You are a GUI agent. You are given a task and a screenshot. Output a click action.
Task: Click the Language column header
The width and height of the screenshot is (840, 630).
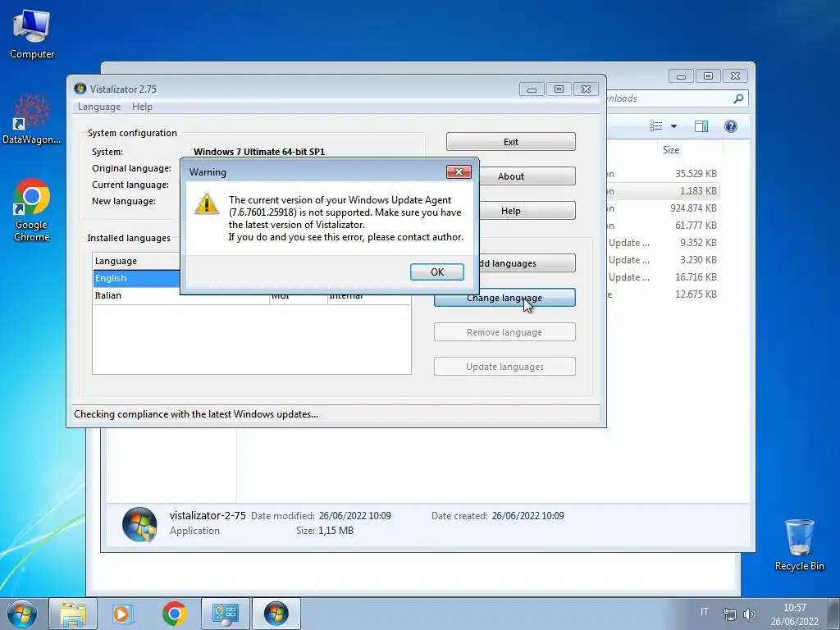point(136,261)
